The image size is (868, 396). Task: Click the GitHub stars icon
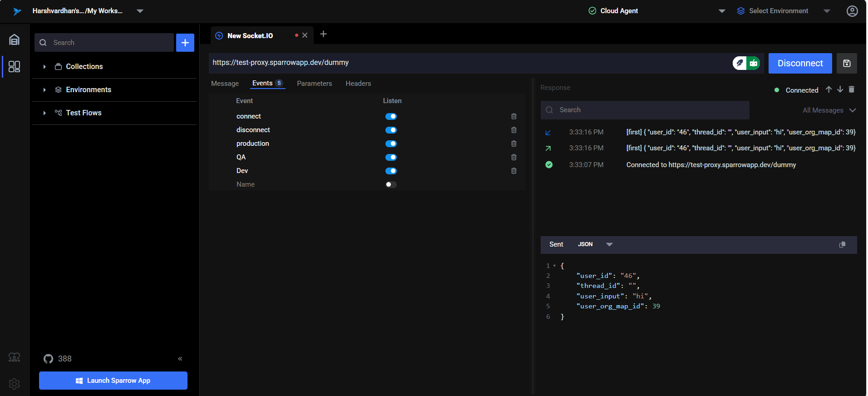48,359
